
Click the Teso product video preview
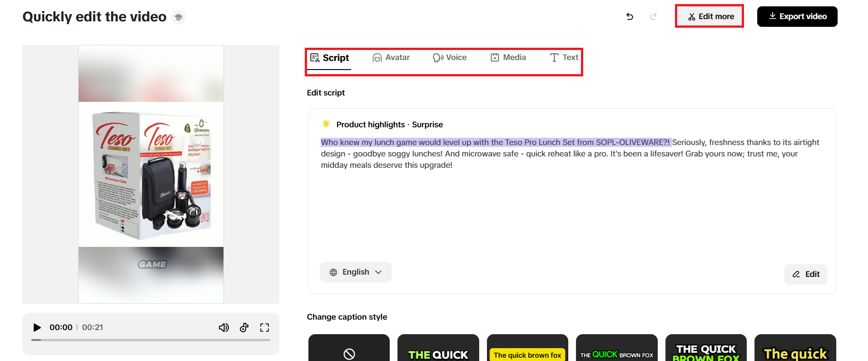coord(151,174)
